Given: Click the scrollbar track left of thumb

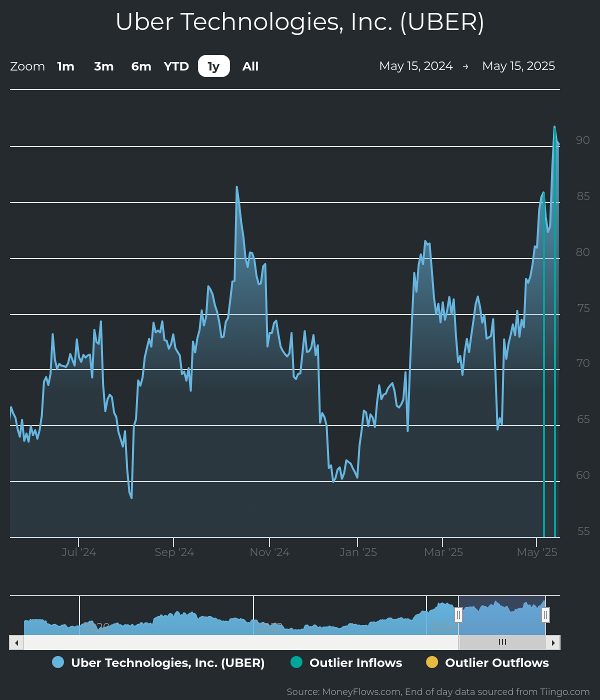Looking at the screenshot, I should coord(241,642).
